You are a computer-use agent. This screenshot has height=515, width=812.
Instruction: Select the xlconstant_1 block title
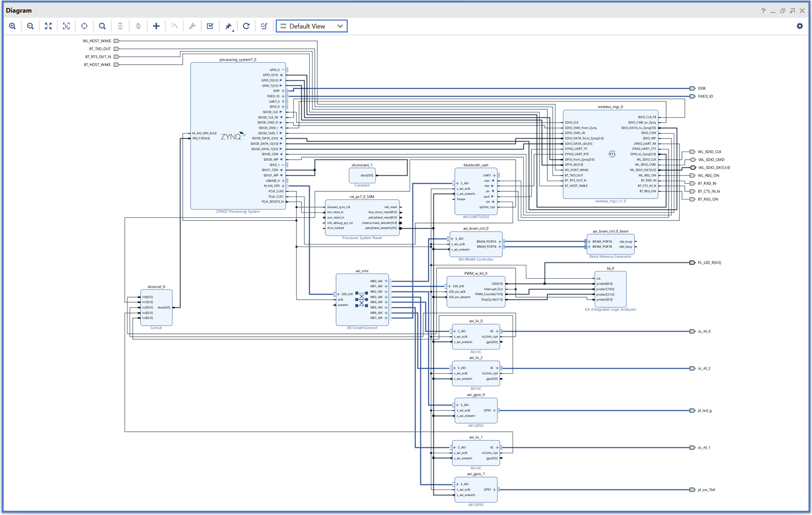coord(362,165)
